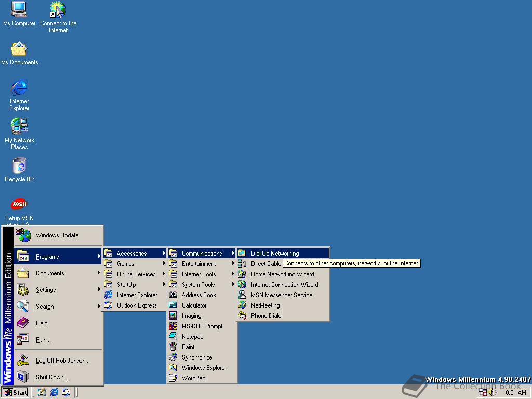This screenshot has height=399, width=532.
Task: Launch Notepad from Accessories
Action: click(202, 337)
